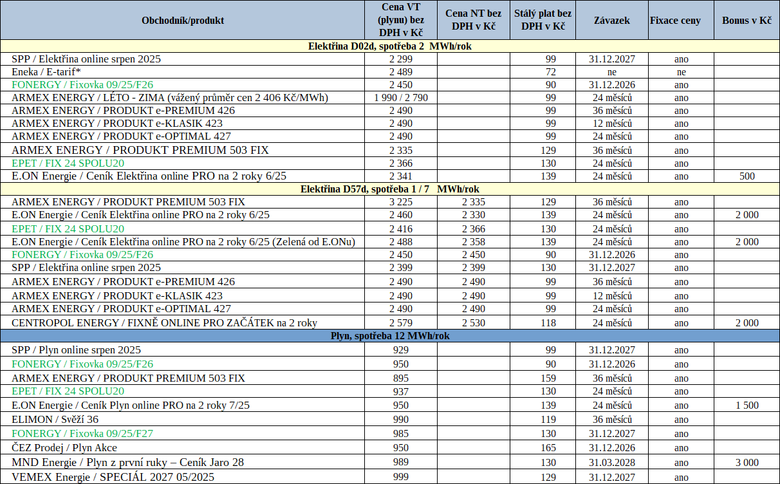This screenshot has height=484, width=780.
Task: Click the commitment date 31.03.2028
Action: pos(612,463)
